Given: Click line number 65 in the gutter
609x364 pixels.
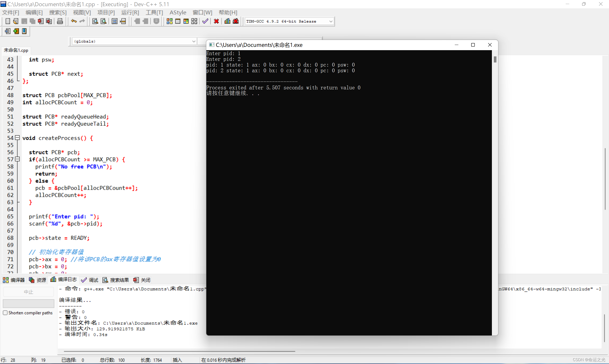Looking at the screenshot, I should [10, 216].
